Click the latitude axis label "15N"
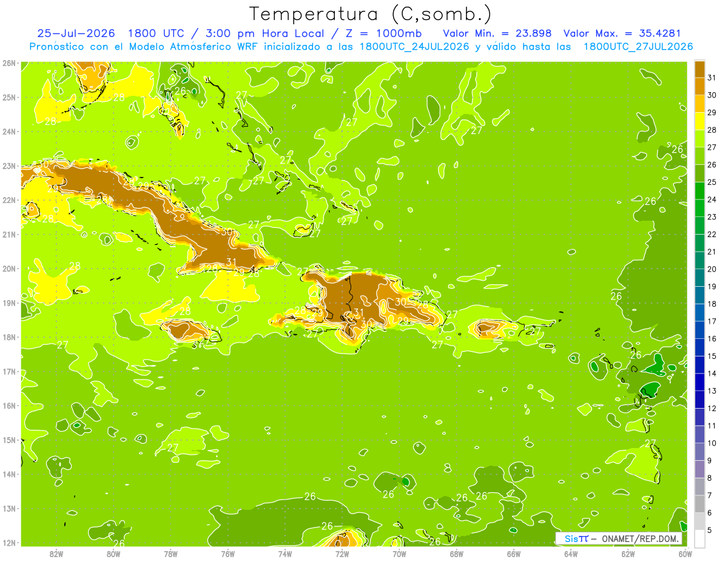 pyautogui.click(x=8, y=440)
